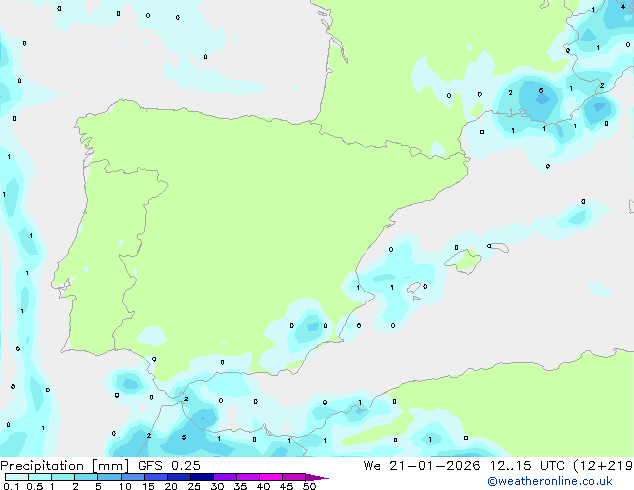
Task: Click the purple arrow above 50 on legend
Action: click(x=317, y=477)
